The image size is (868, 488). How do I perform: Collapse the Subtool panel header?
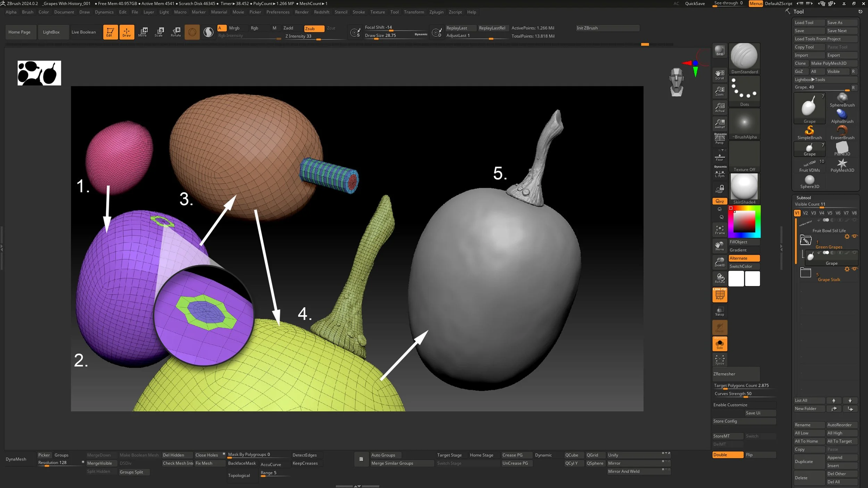point(803,197)
